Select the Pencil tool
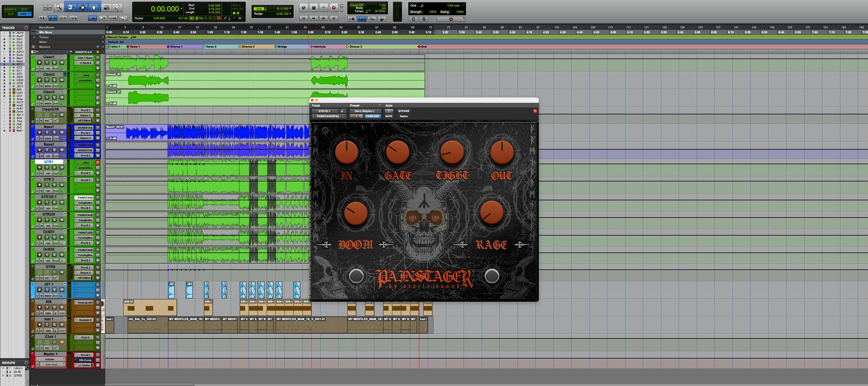The width and height of the screenshot is (868, 386). click(117, 7)
